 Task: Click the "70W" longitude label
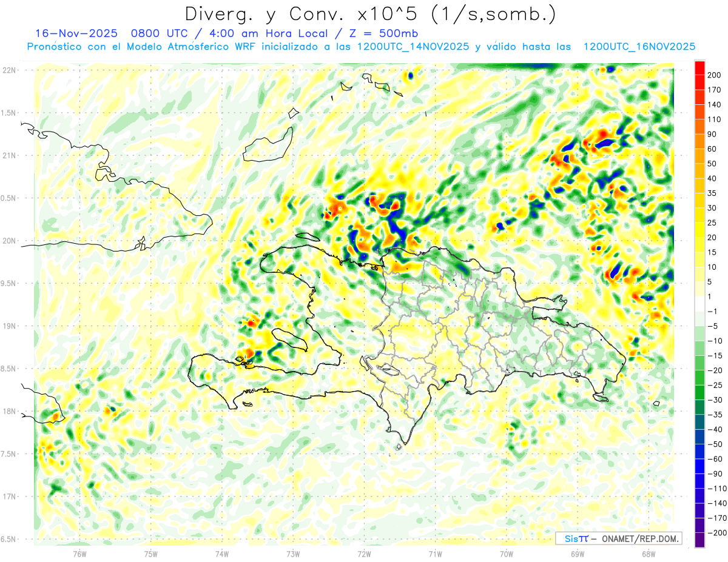(507, 554)
